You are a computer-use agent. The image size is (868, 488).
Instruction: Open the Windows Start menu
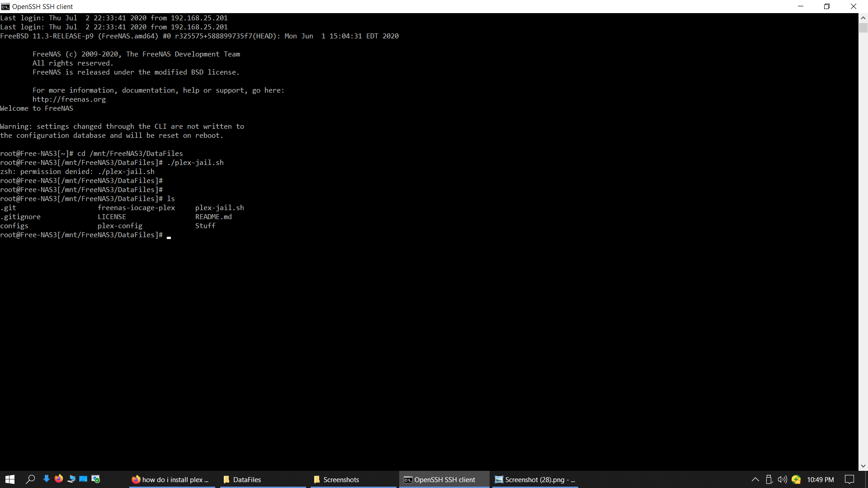(x=10, y=479)
